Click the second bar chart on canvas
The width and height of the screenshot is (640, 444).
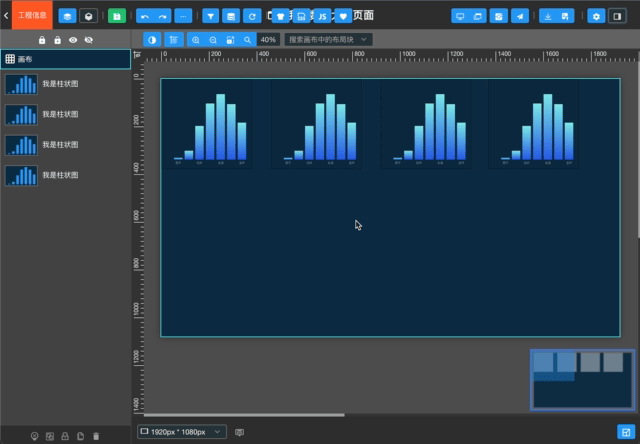(x=317, y=124)
